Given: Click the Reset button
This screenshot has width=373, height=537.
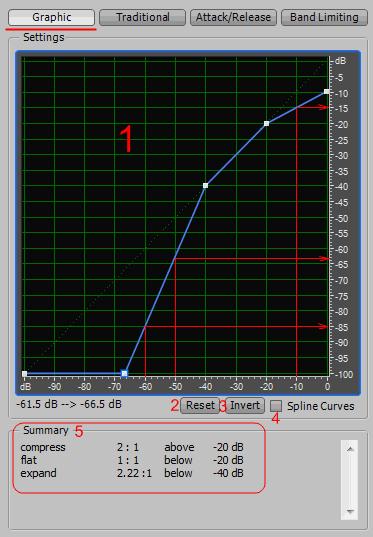Looking at the screenshot, I should coord(200,405).
